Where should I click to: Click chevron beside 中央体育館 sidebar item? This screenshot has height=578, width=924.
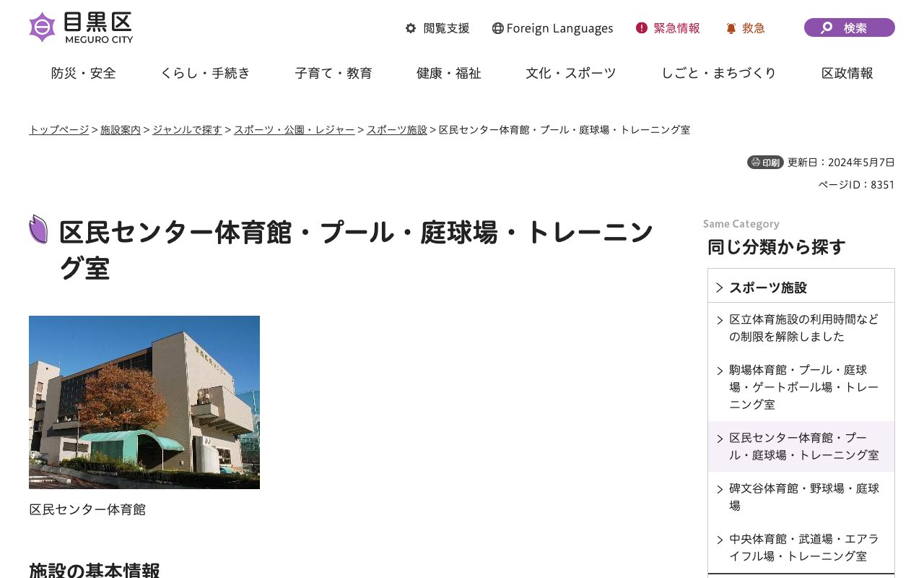(720, 540)
